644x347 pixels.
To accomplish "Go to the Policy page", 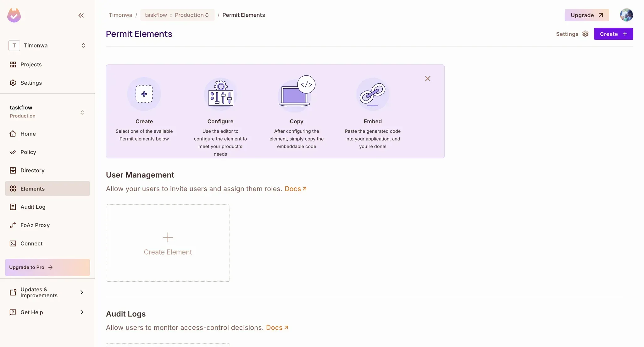I will (28, 152).
